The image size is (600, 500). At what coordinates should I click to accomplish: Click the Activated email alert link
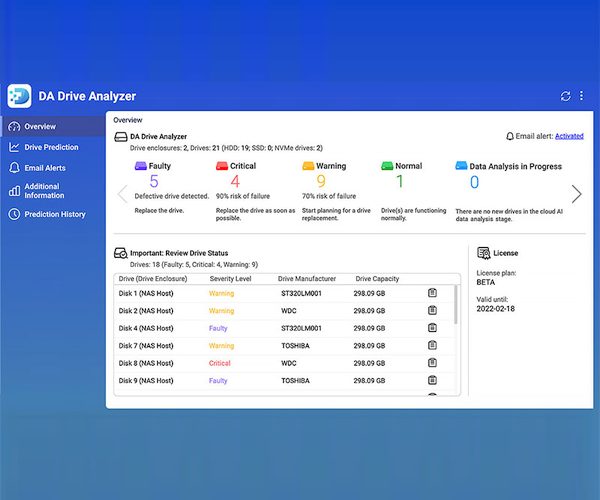pos(569,136)
